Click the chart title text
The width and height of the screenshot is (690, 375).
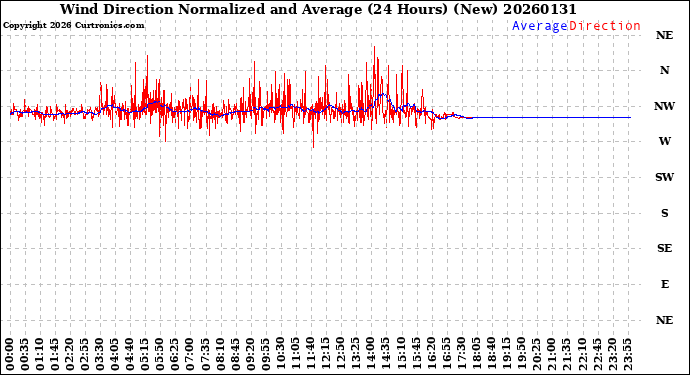point(318,9)
